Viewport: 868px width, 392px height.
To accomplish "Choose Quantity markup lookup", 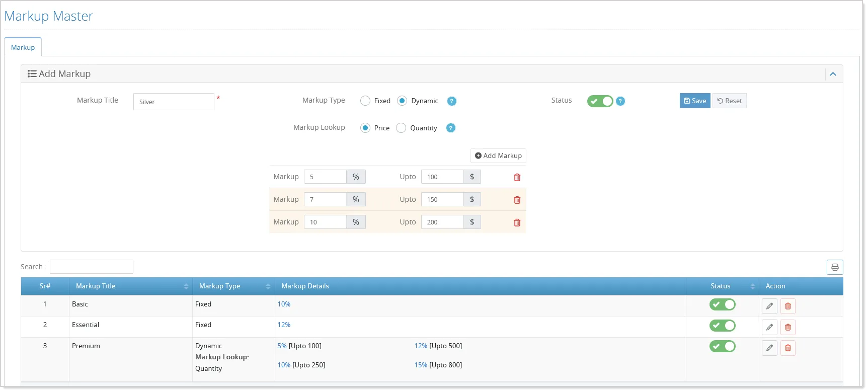I will (401, 128).
